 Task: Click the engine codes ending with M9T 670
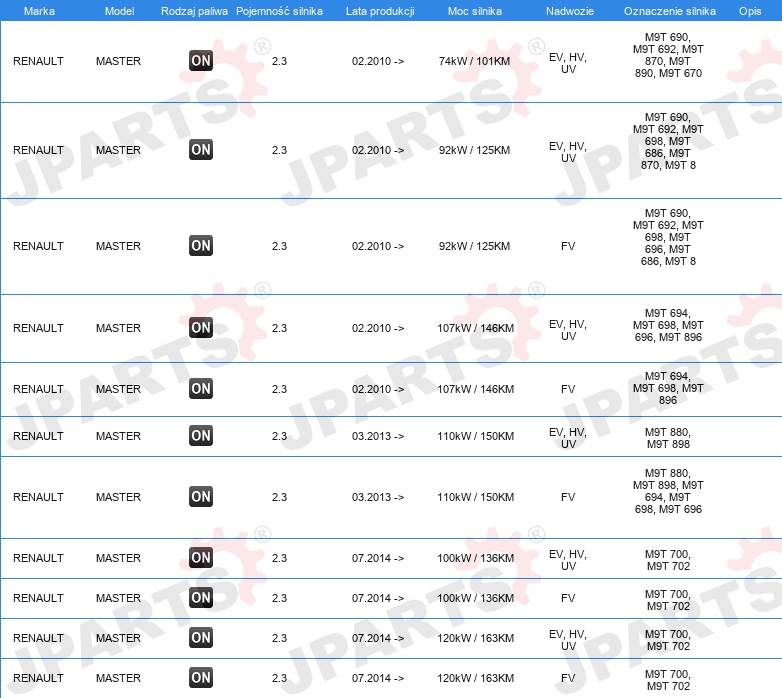[668, 55]
